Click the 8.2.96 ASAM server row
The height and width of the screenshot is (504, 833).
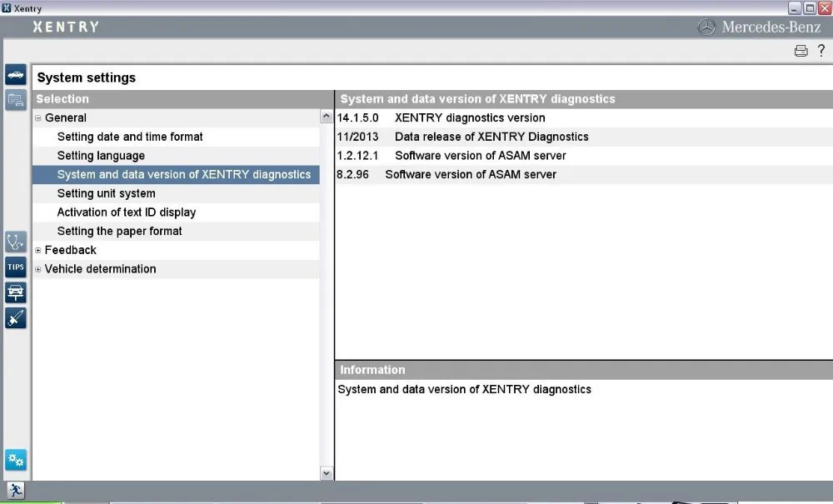click(x=584, y=175)
